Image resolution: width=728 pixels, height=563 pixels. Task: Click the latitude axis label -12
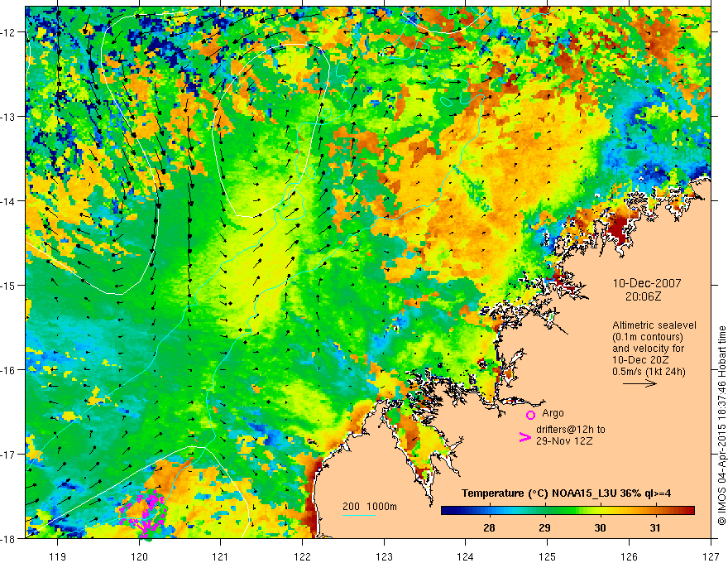pyautogui.click(x=8, y=31)
